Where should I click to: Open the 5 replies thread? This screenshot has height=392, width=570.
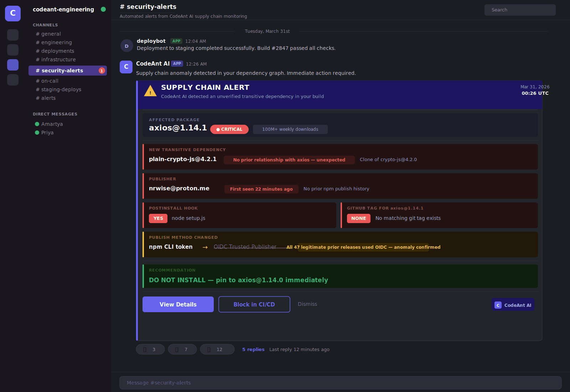pyautogui.click(x=253, y=349)
